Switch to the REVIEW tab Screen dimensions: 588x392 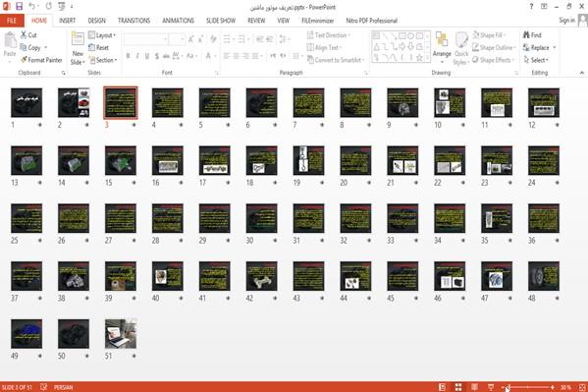click(x=256, y=21)
